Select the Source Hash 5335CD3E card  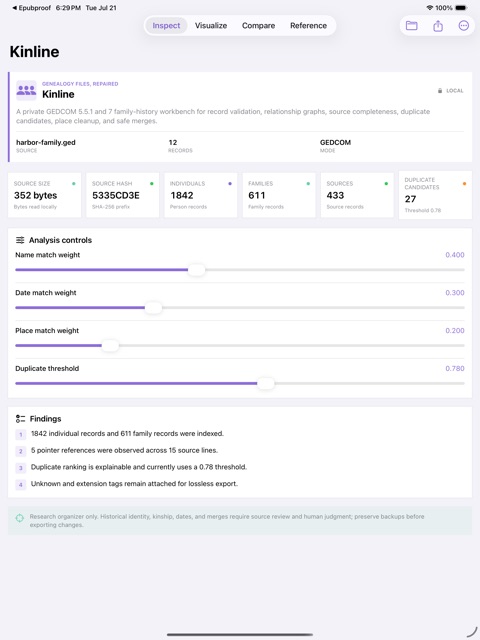(x=122, y=195)
